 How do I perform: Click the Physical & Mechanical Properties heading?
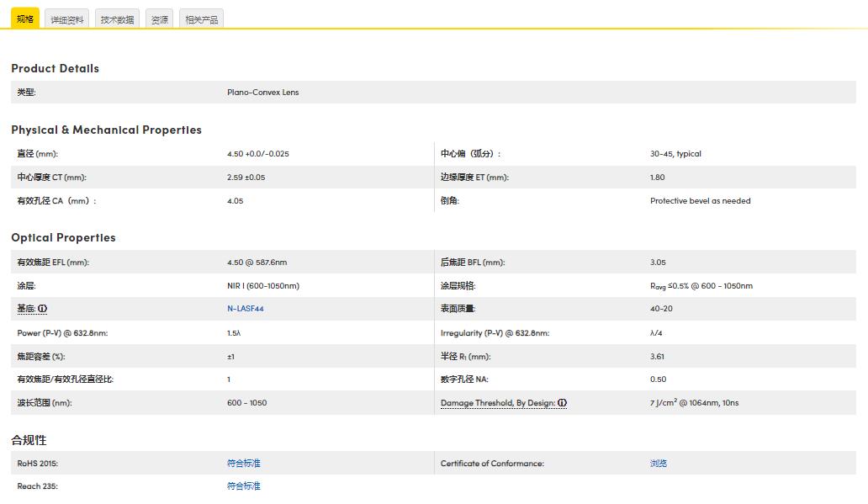click(106, 130)
